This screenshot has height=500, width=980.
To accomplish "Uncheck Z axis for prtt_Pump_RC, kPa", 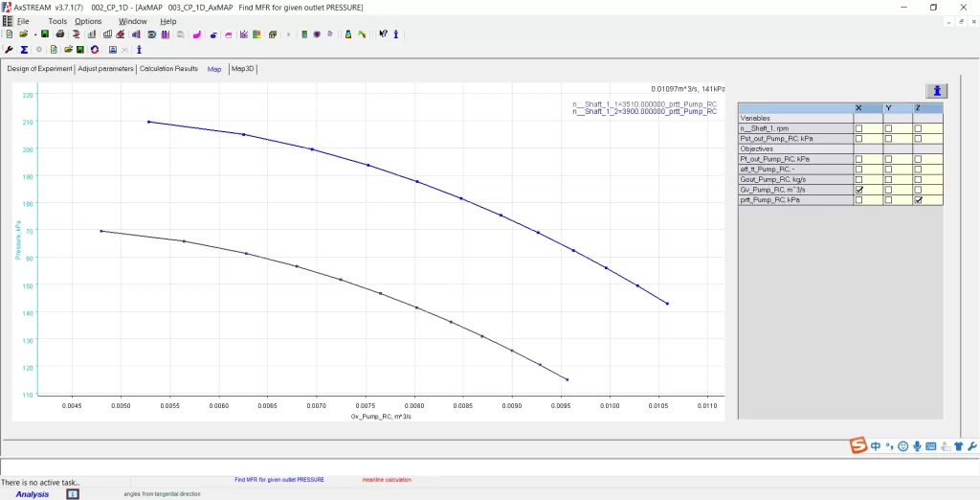I will [x=918, y=200].
